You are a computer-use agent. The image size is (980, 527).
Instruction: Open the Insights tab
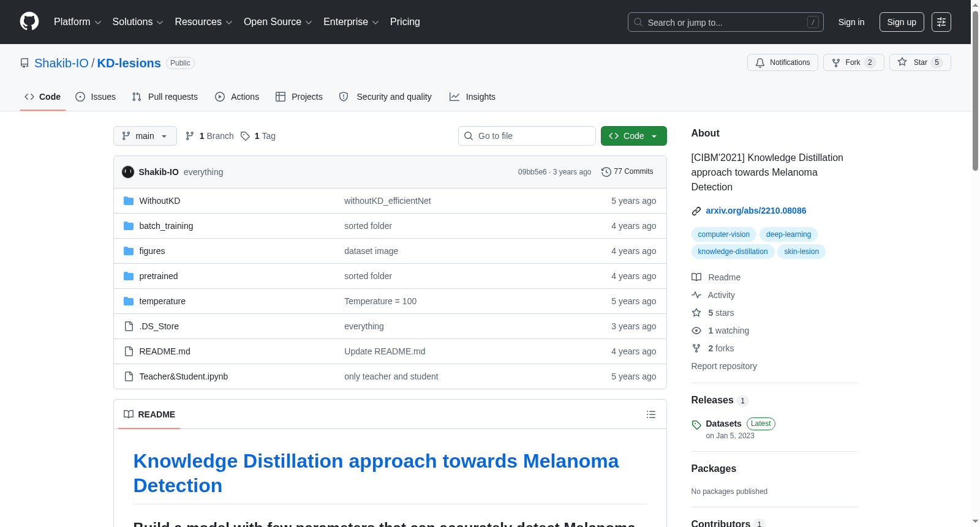point(472,97)
